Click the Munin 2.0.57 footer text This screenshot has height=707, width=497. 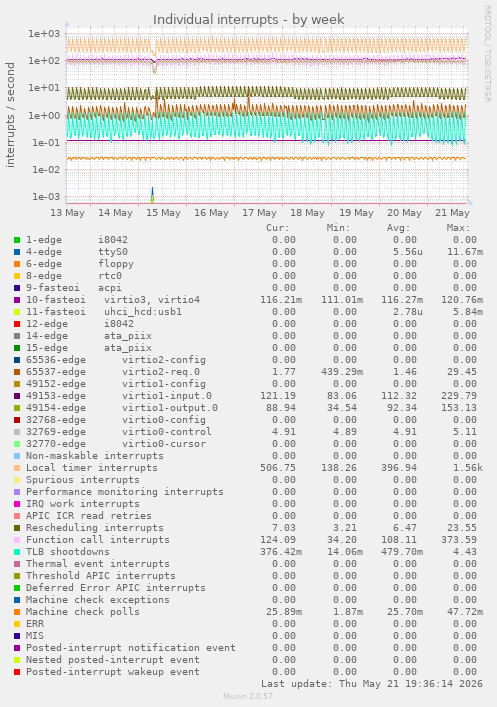click(x=248, y=696)
